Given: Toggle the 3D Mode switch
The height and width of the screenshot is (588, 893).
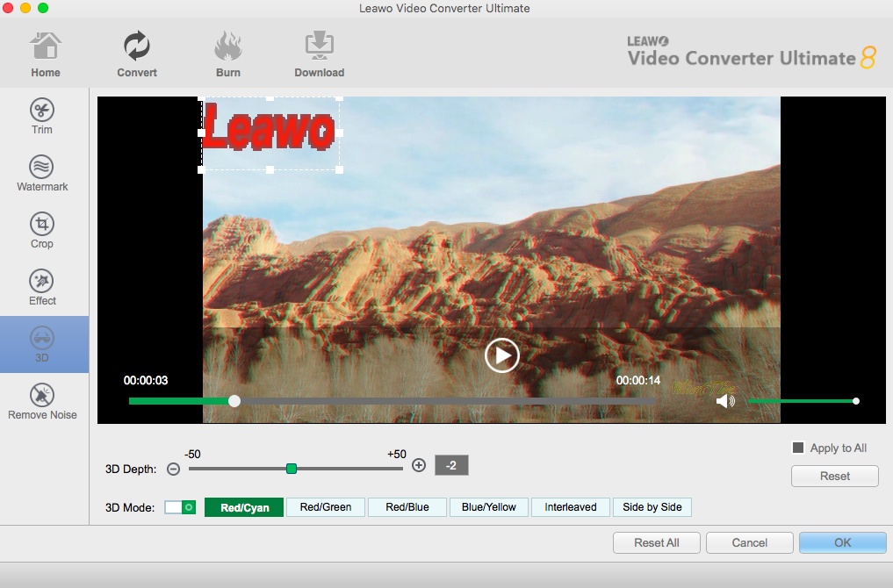Looking at the screenshot, I should pyautogui.click(x=180, y=507).
